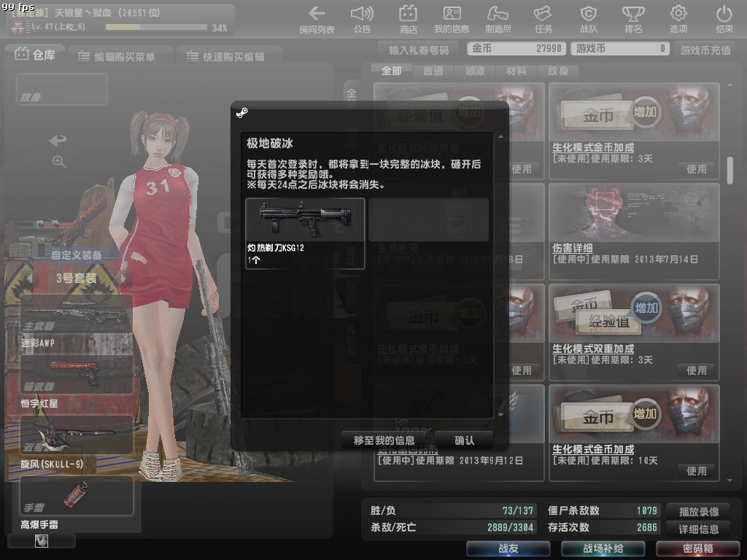Select the 纹身 filter tab

click(x=558, y=71)
